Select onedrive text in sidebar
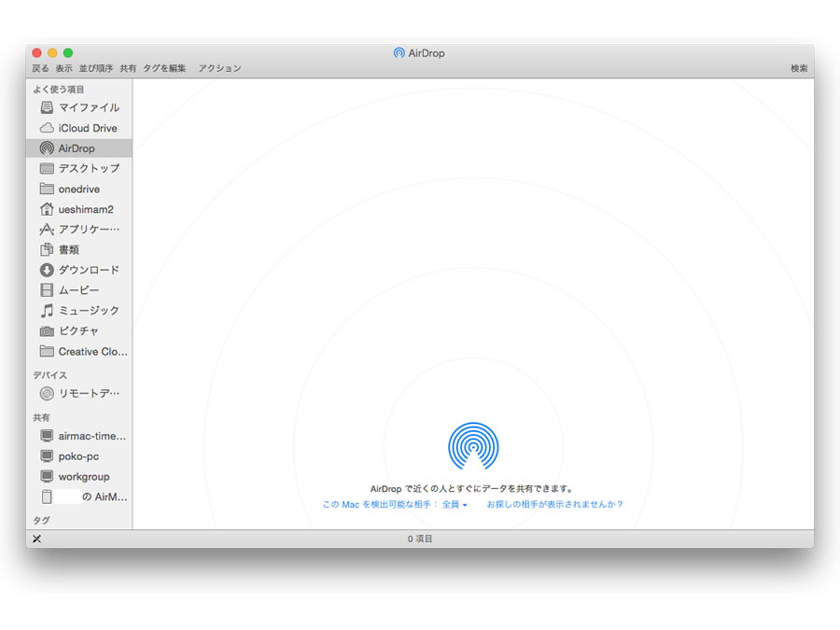The image size is (840, 630). [78, 189]
